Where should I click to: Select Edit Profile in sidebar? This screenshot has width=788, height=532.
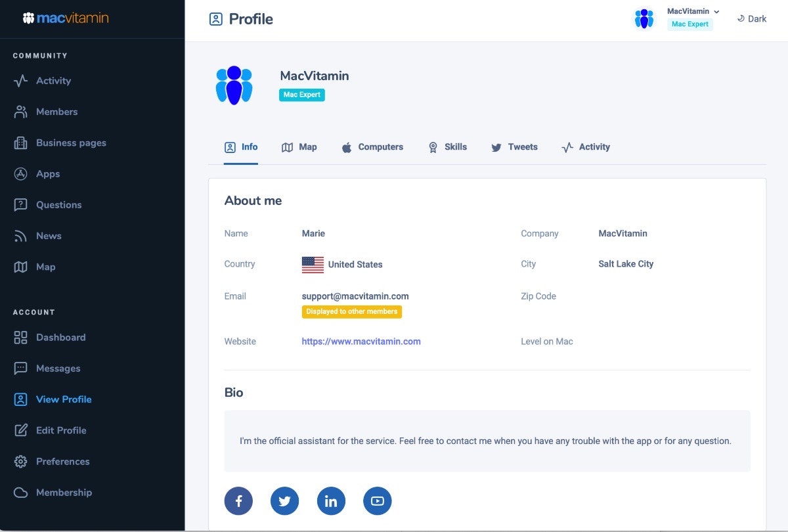[61, 430]
